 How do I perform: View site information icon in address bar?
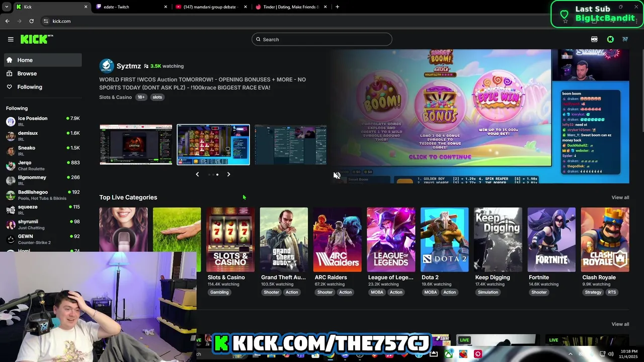click(x=46, y=21)
